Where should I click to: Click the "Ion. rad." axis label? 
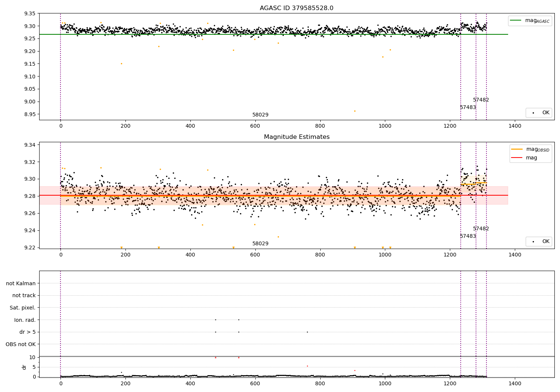click(25, 320)
